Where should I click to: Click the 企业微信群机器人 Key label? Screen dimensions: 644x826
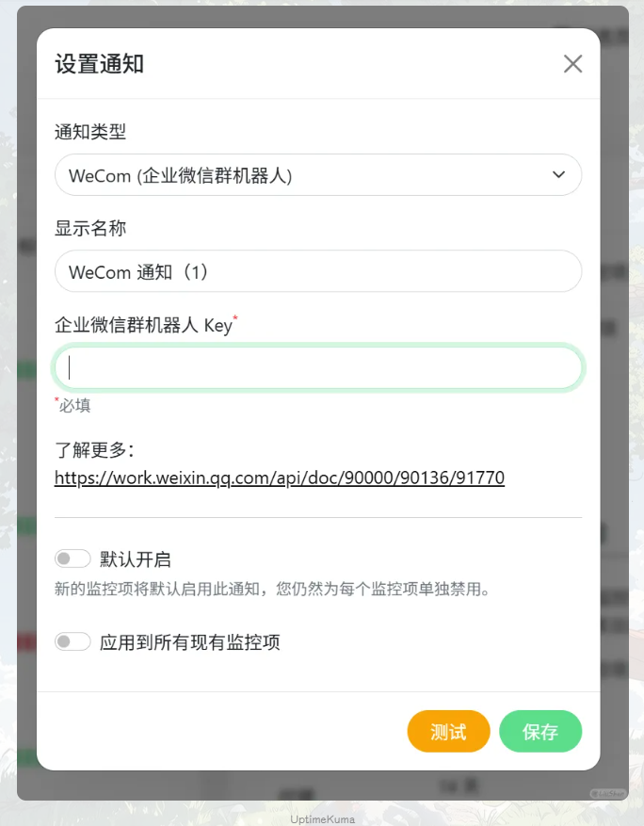click(146, 325)
